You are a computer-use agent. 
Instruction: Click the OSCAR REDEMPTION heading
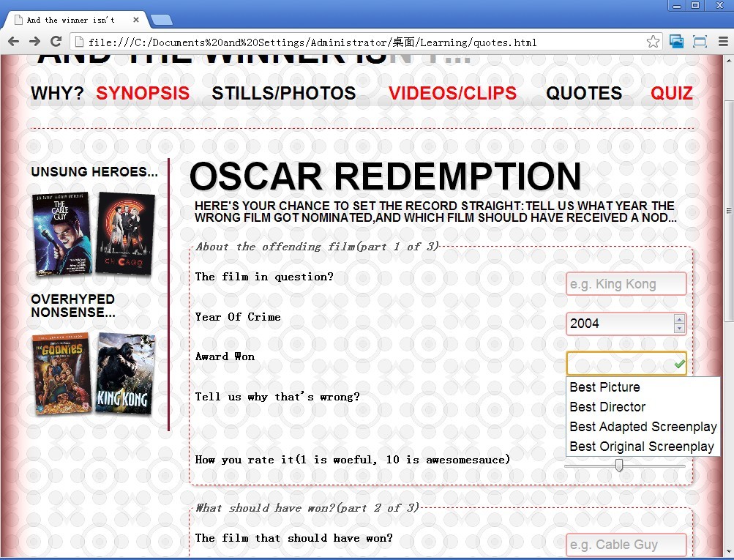coord(385,176)
